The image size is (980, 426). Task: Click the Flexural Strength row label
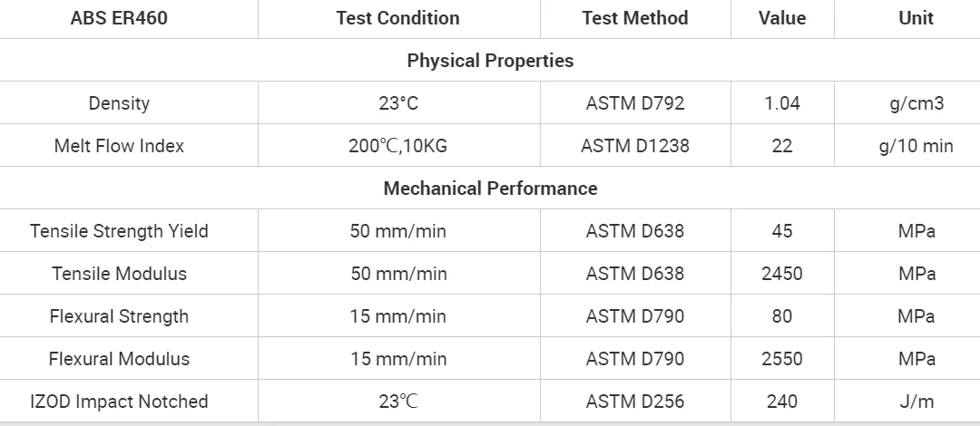click(119, 316)
